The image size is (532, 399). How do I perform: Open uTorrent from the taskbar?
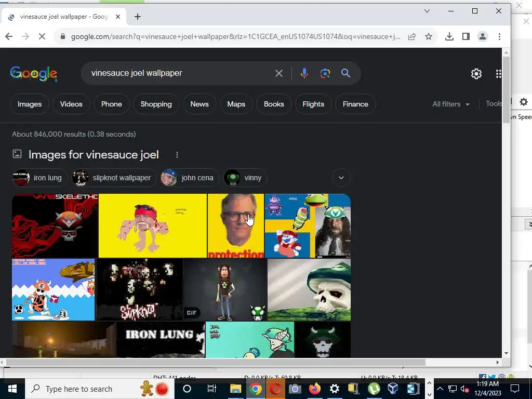[374, 389]
